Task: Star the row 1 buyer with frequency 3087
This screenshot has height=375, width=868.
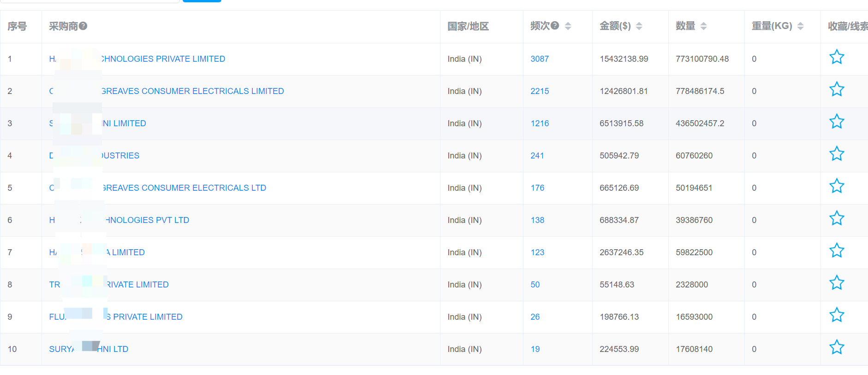Action: 837,57
